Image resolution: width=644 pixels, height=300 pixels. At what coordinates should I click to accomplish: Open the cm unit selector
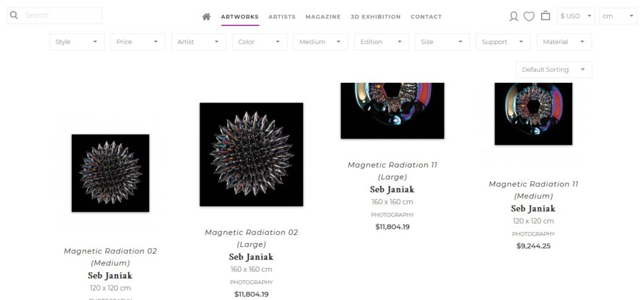[618, 17]
